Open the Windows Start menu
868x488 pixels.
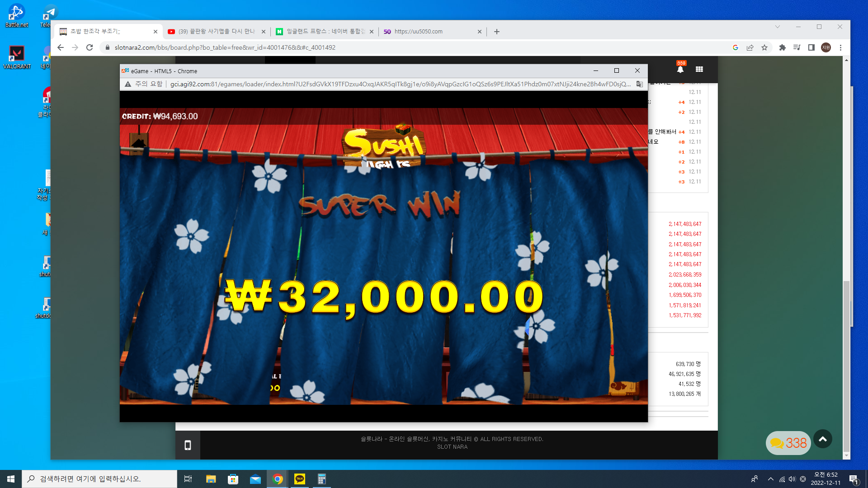pyautogui.click(x=11, y=479)
